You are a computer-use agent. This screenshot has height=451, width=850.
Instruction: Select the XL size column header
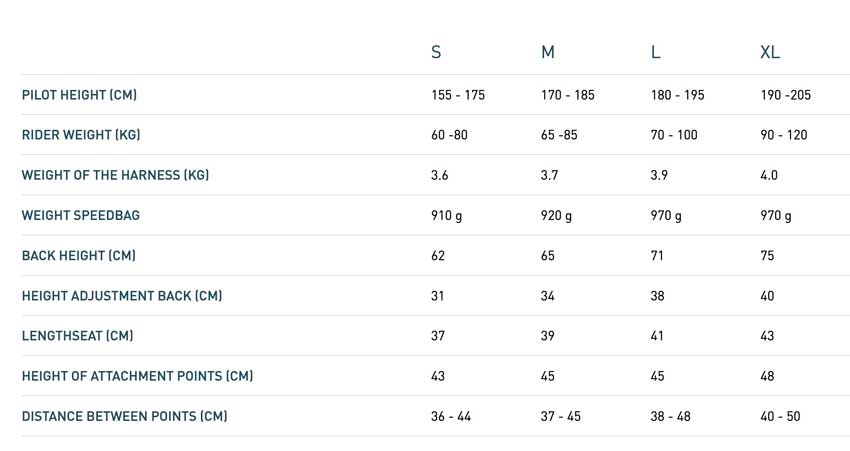tap(770, 52)
